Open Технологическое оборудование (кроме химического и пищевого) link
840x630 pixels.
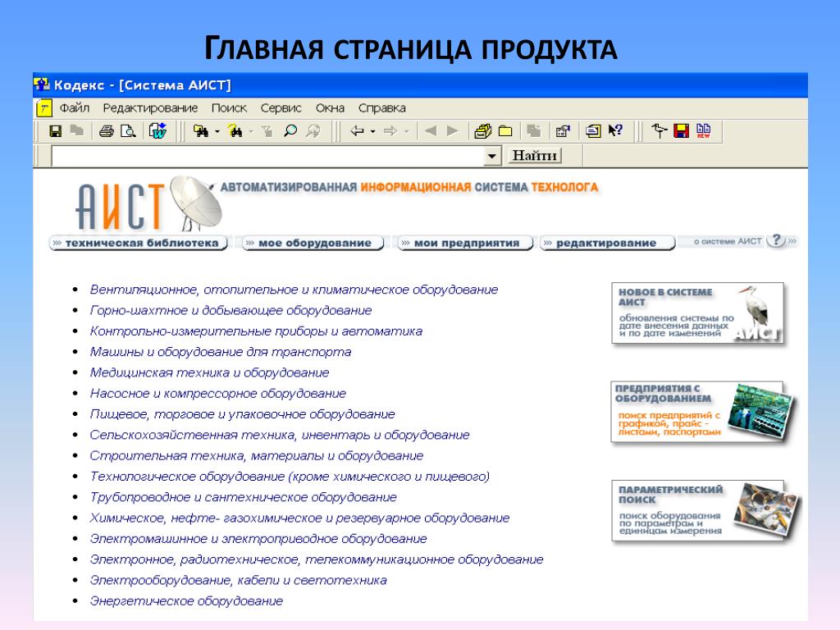[x=290, y=477]
